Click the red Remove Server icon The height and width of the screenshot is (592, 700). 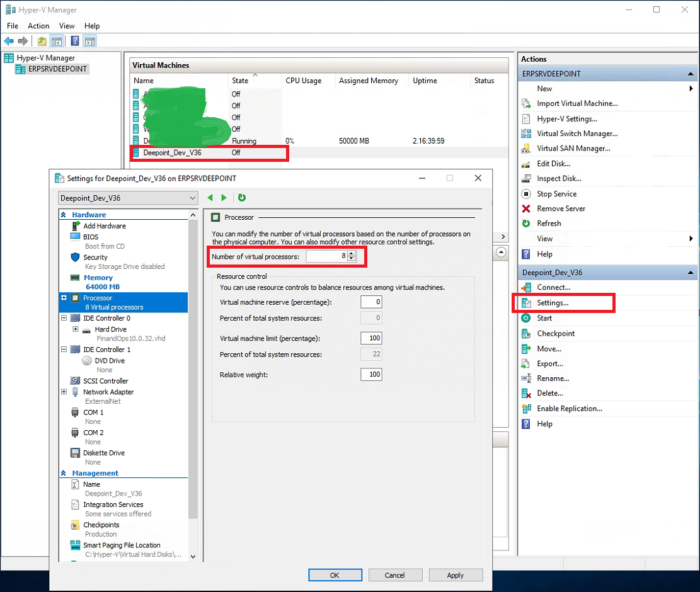coord(526,208)
